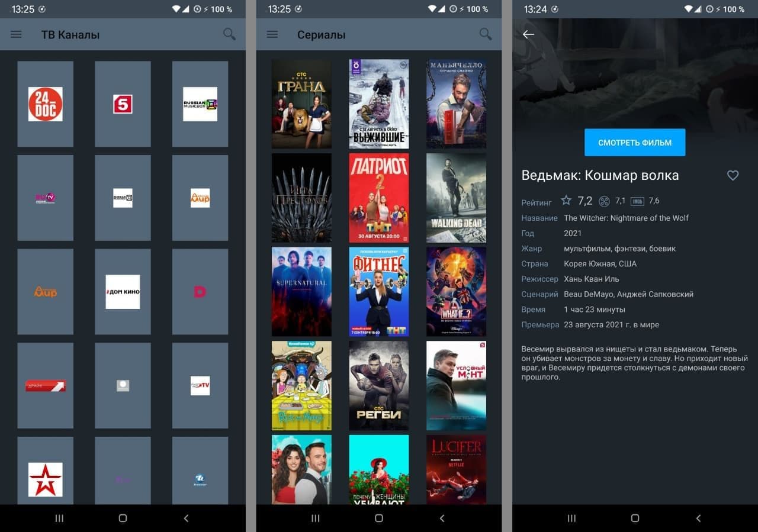Add Ведьмак to favorites with heart icon
The height and width of the screenshot is (532, 758).
pos(733,175)
